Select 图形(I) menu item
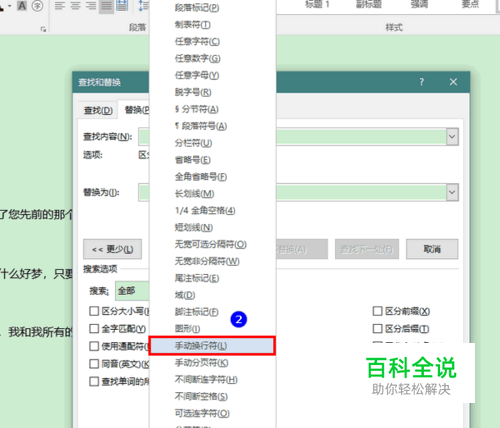The width and height of the screenshot is (500, 428). point(212,329)
